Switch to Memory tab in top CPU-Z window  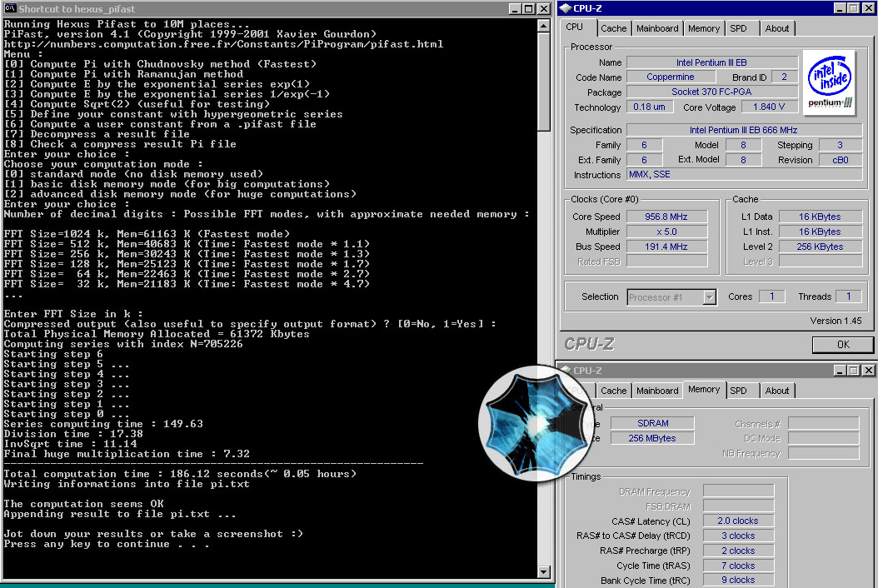coord(704,28)
